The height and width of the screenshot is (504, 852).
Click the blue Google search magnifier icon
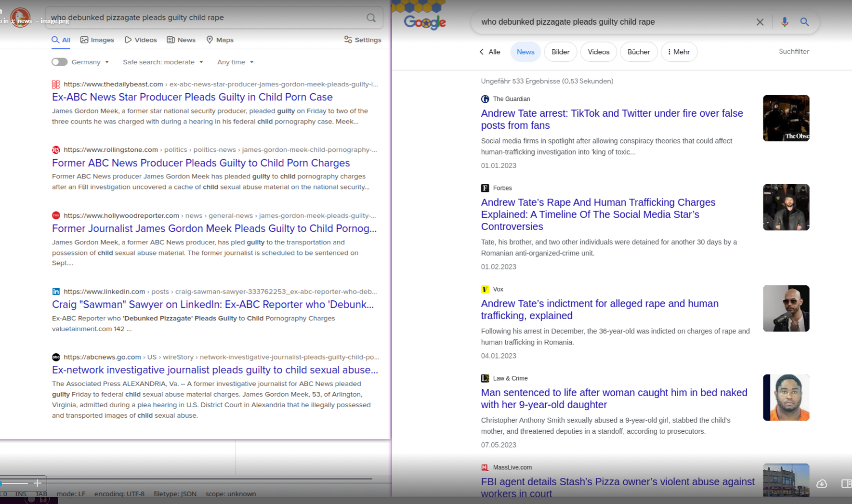coord(804,22)
